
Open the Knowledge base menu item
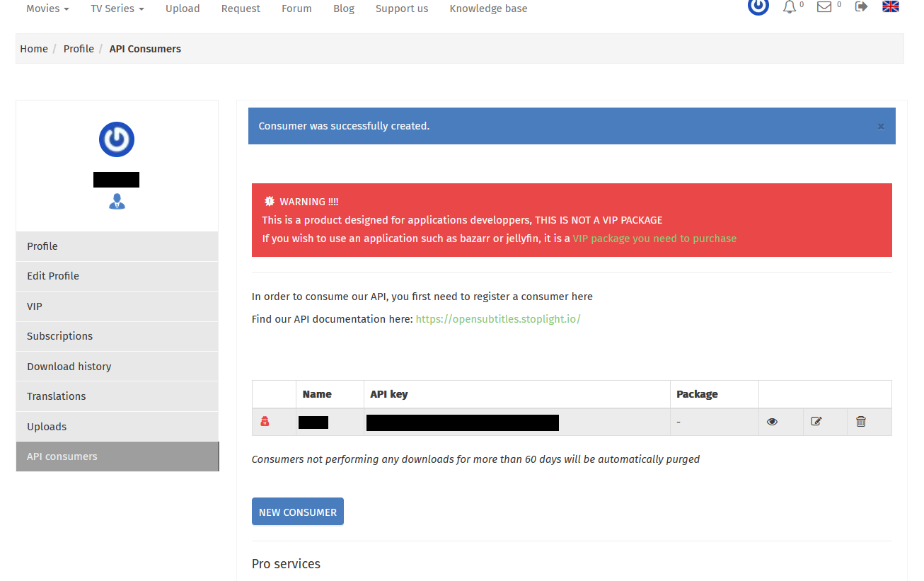click(488, 8)
